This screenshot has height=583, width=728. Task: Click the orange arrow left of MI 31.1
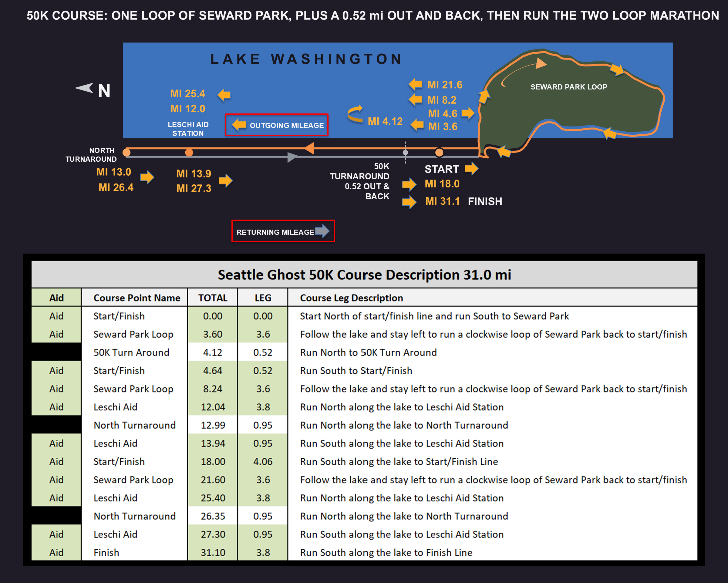[x=409, y=202]
